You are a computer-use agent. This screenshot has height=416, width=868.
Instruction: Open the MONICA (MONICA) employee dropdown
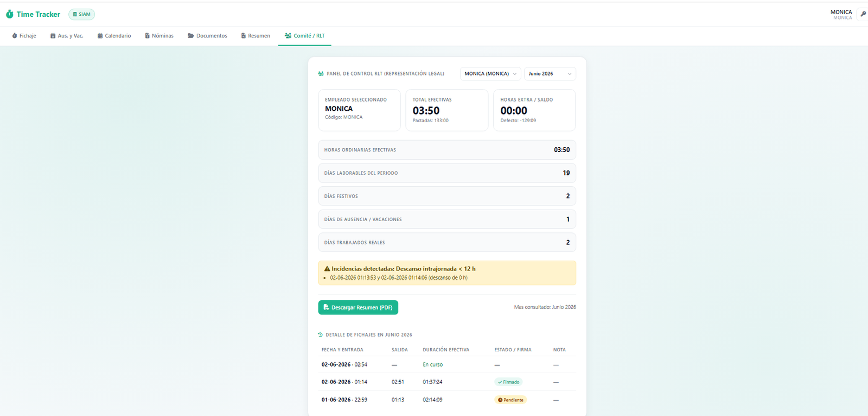(490, 74)
